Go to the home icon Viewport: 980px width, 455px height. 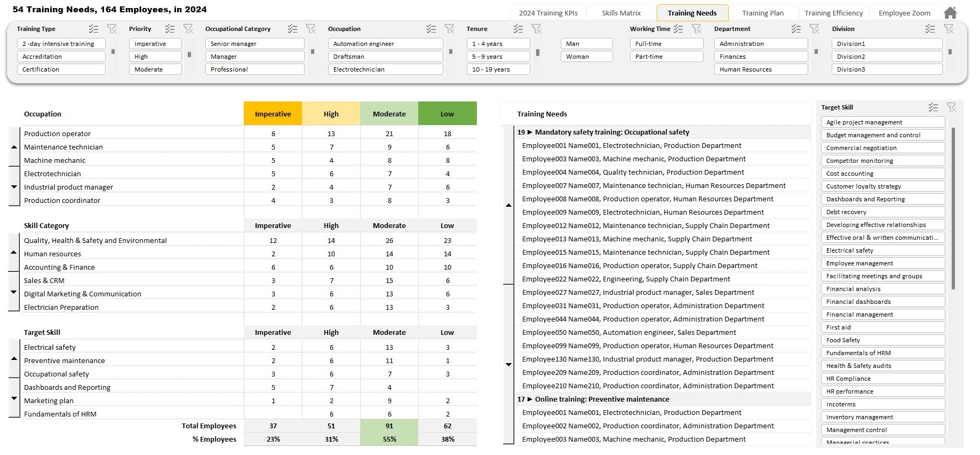click(950, 13)
